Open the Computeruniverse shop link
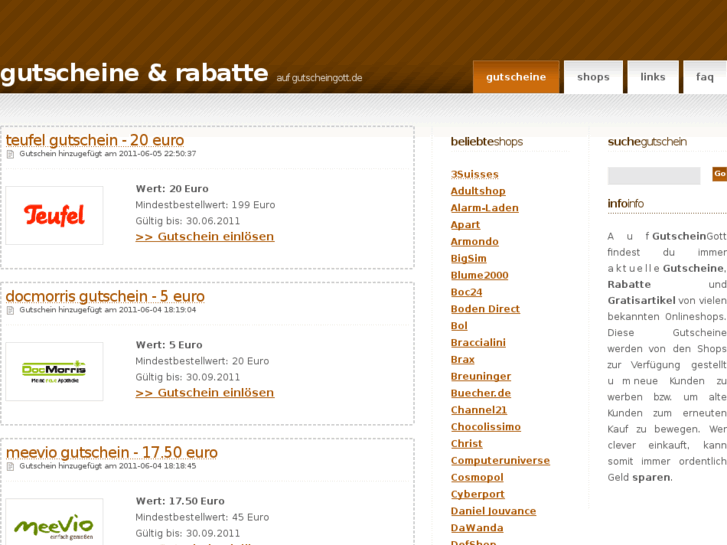This screenshot has width=727, height=545. [500, 461]
